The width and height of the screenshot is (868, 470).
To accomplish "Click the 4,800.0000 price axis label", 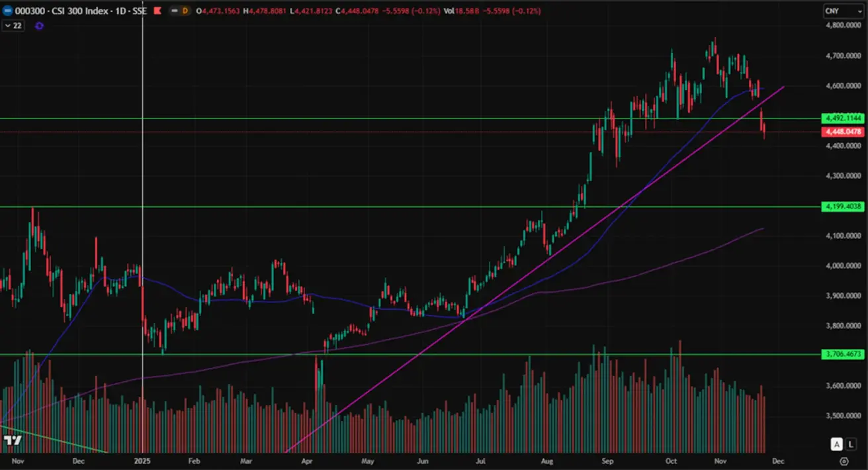I will pyautogui.click(x=842, y=26).
